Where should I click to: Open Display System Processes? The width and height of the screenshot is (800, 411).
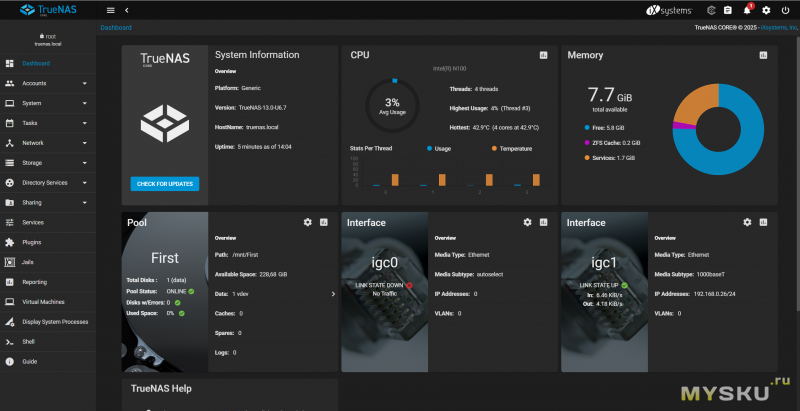click(x=48, y=322)
